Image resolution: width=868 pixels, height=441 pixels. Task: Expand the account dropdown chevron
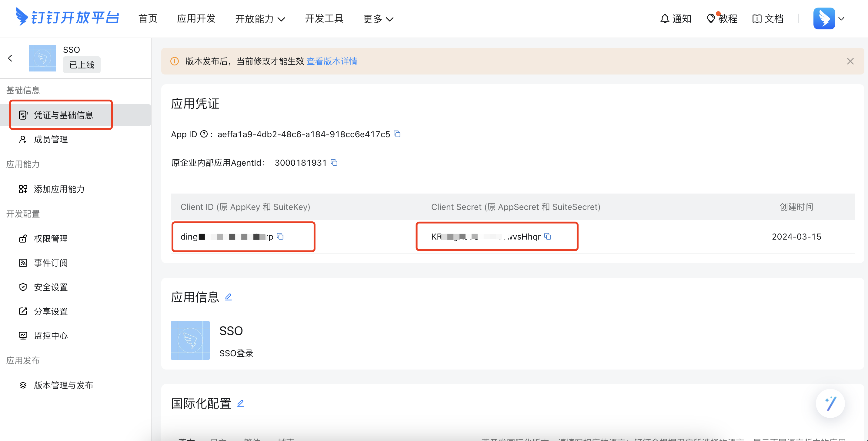[841, 19]
